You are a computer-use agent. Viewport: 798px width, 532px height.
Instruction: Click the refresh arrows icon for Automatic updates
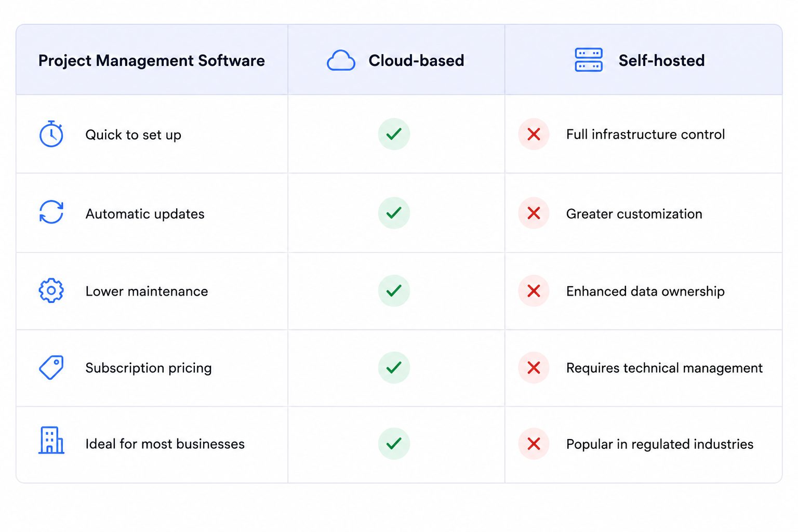click(51, 212)
